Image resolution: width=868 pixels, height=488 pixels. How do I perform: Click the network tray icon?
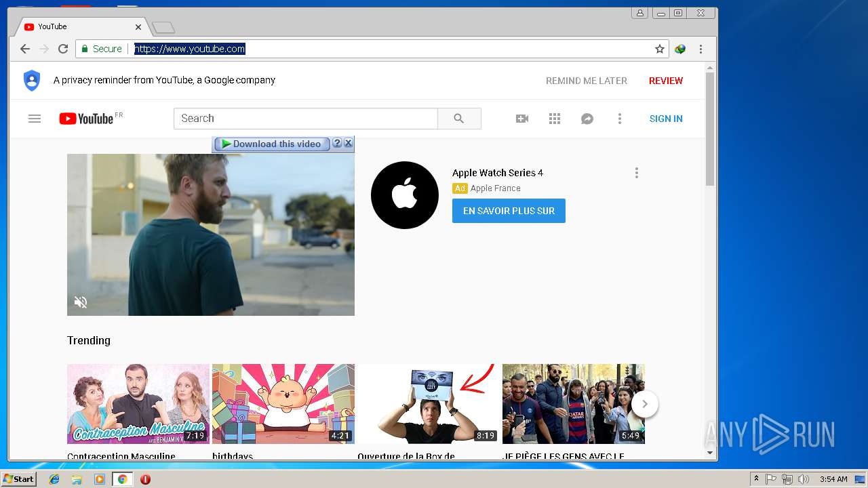pyautogui.click(x=787, y=479)
